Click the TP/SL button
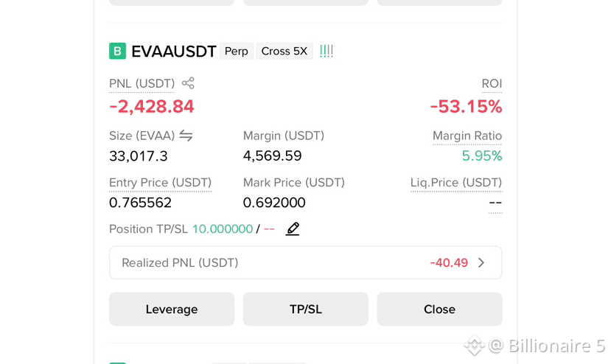Viewport: 611px width, 364px height. click(x=305, y=309)
